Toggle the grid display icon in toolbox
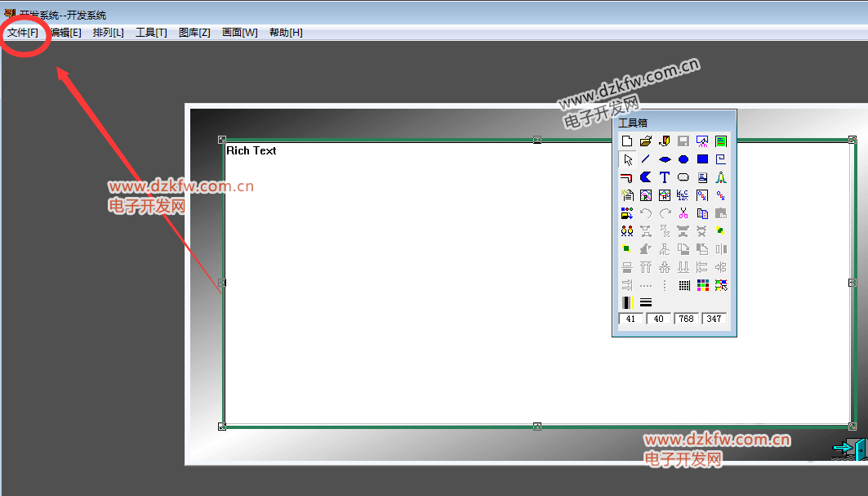868x496 pixels. [x=684, y=285]
